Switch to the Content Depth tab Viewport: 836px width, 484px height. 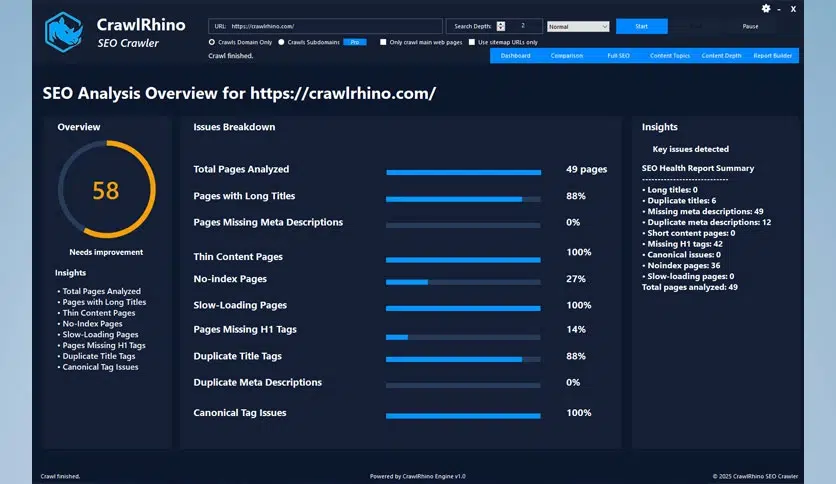pos(722,56)
